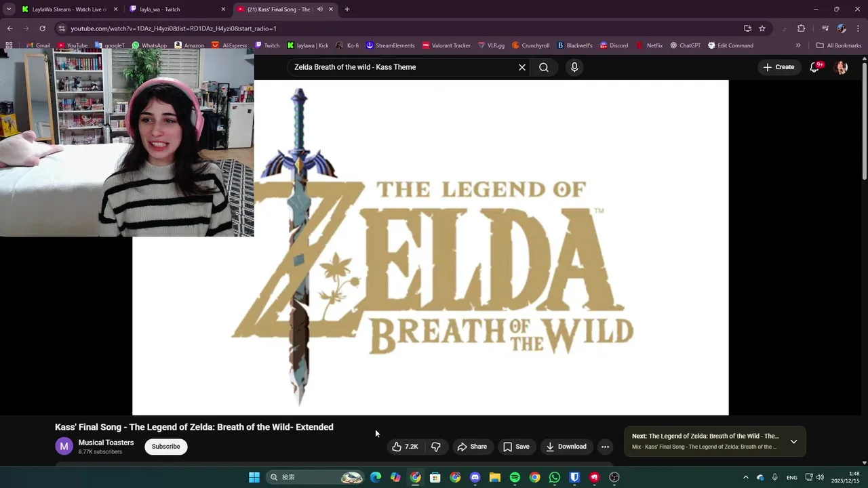
Task: Open Chrome profile avatar
Action: 842,28
